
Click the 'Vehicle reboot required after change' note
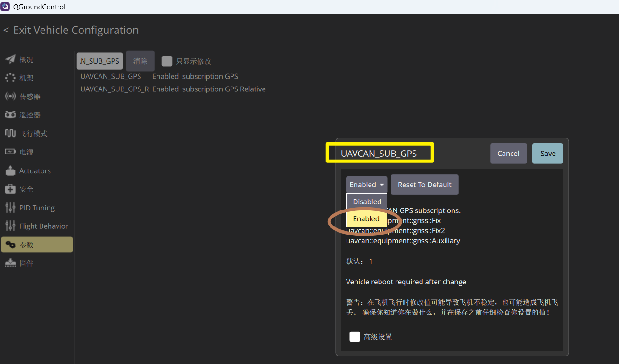pos(406,282)
